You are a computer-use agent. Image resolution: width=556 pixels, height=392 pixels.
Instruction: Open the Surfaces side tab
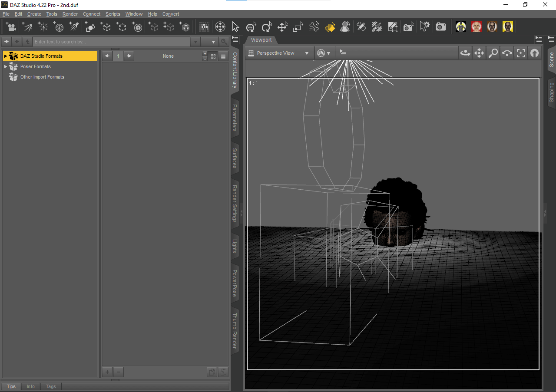[x=235, y=158]
